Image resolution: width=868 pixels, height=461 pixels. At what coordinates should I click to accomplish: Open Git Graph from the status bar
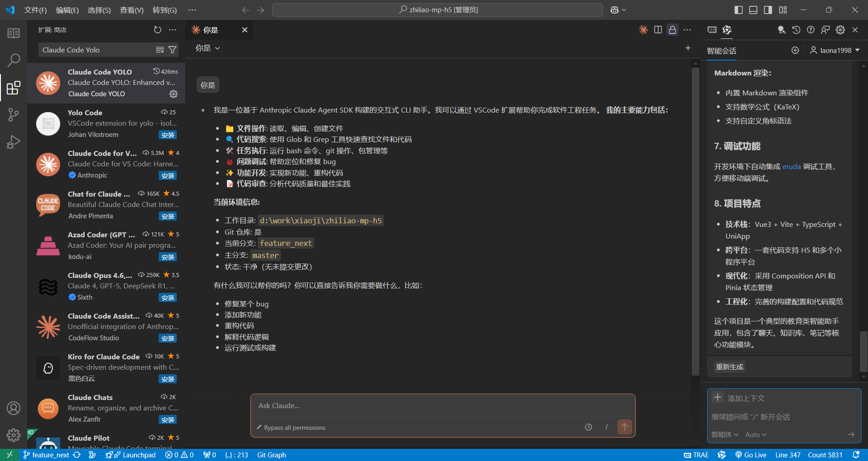click(271, 455)
